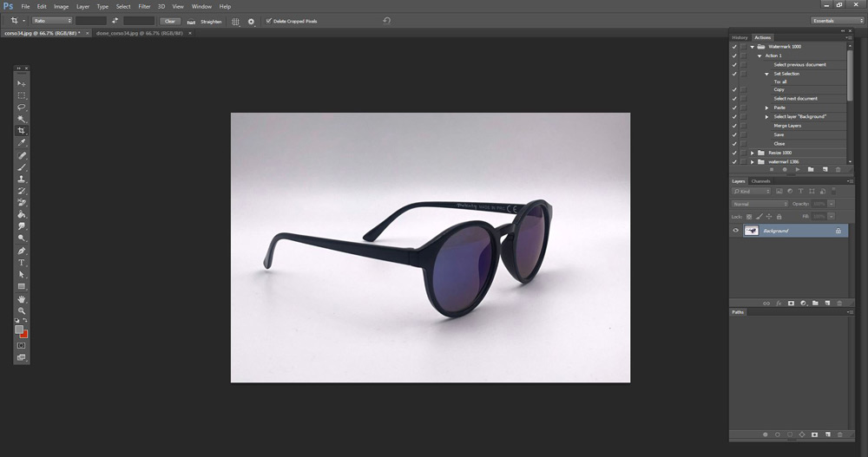The image size is (868, 457).
Task: Open the Filter menu
Action: 144,6
